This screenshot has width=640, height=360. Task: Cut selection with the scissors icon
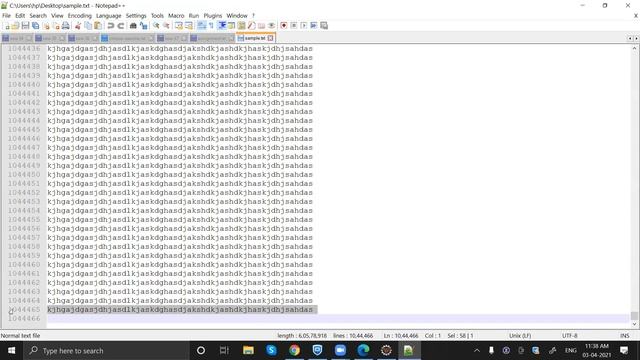[78, 26]
